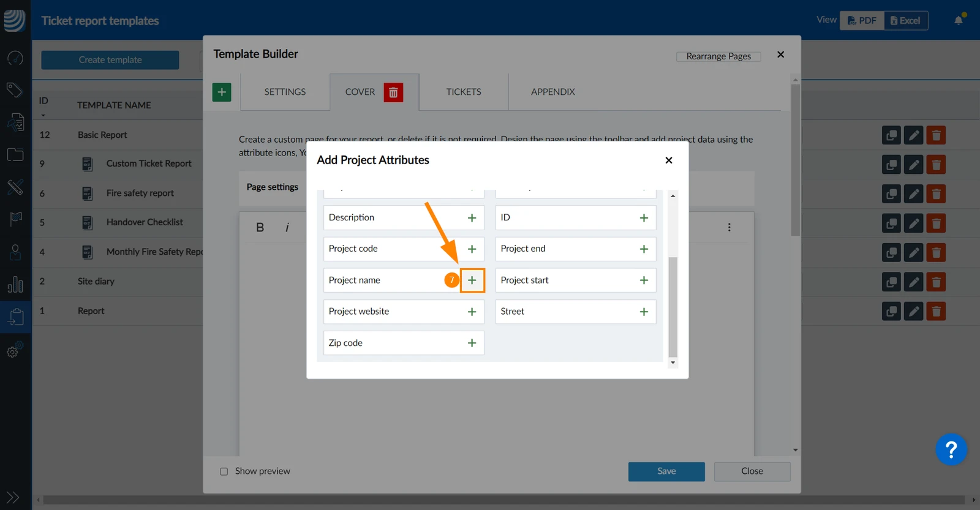Click the attributes list scrollbar down arrow
The image size is (980, 510).
pos(673,363)
